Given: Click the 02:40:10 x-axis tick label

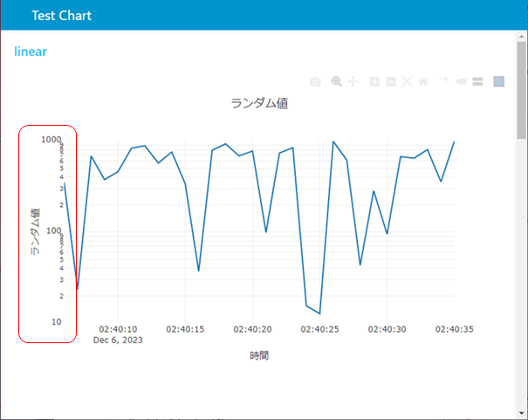Looking at the screenshot, I should tap(117, 329).
